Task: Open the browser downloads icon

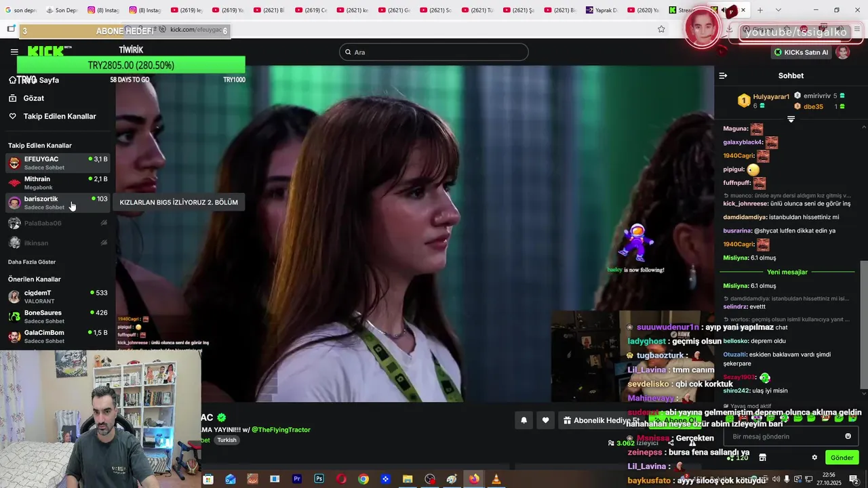Action: click(x=730, y=29)
